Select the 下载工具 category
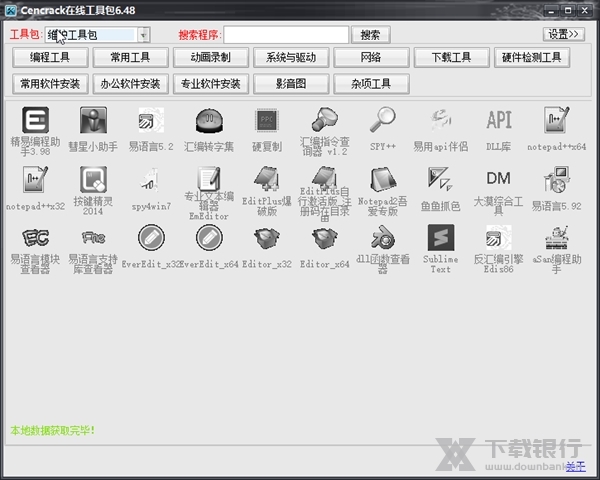Viewport: 600px width, 480px height. coord(452,57)
